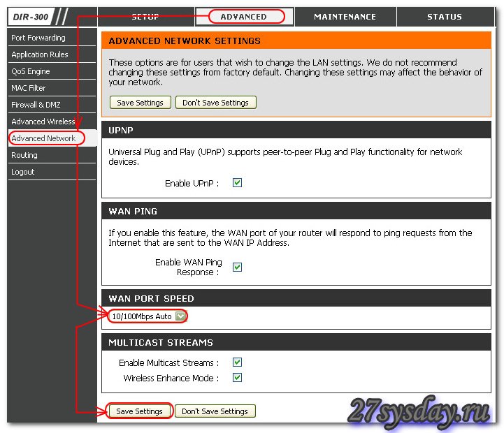This screenshot has width=504, height=433.
Task: Click the UPNP section header
Action: point(296,130)
